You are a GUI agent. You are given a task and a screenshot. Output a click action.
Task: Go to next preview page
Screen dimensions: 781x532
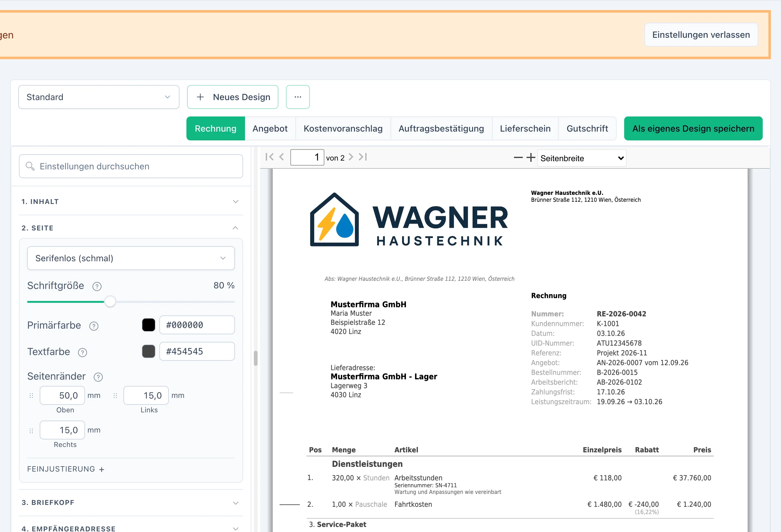pyautogui.click(x=351, y=157)
